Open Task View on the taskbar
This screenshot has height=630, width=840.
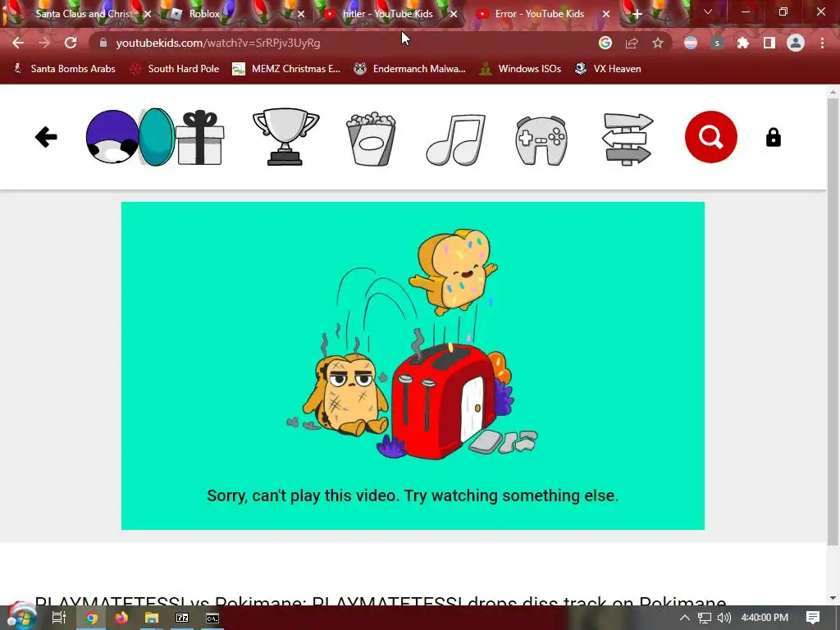pos(59,618)
